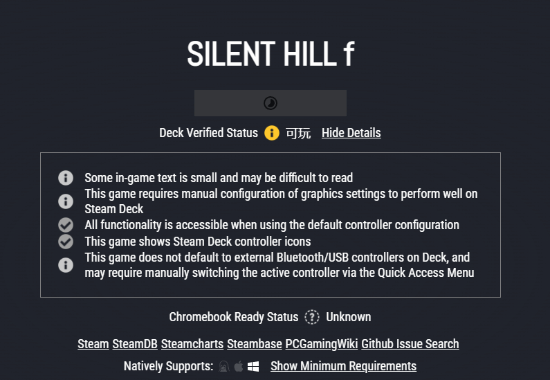
Task: Click info icon beside small in-game text note
Action: [66, 178]
